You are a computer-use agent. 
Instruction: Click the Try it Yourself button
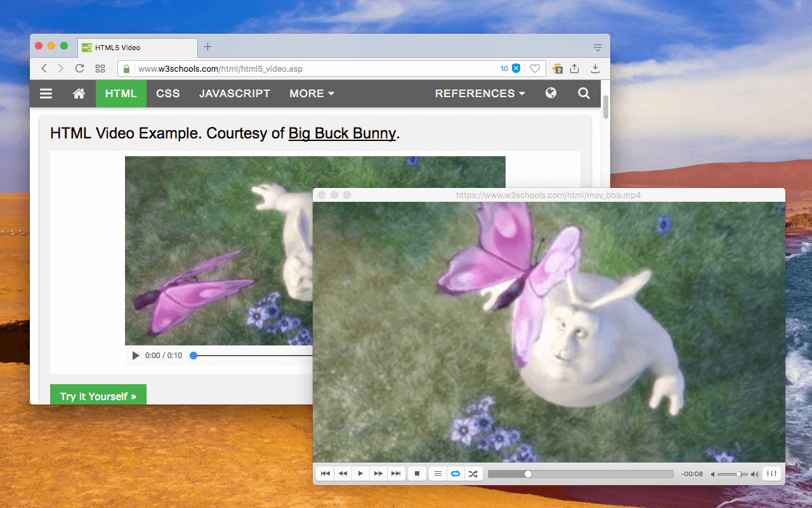(x=98, y=396)
